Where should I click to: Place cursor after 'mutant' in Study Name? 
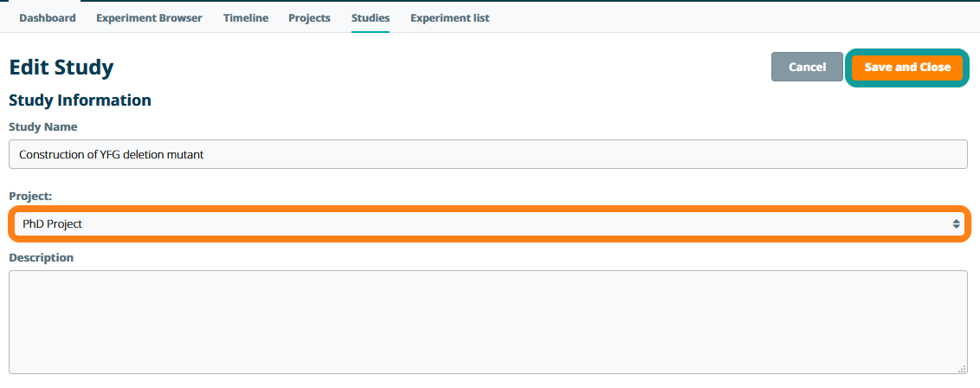click(205, 154)
